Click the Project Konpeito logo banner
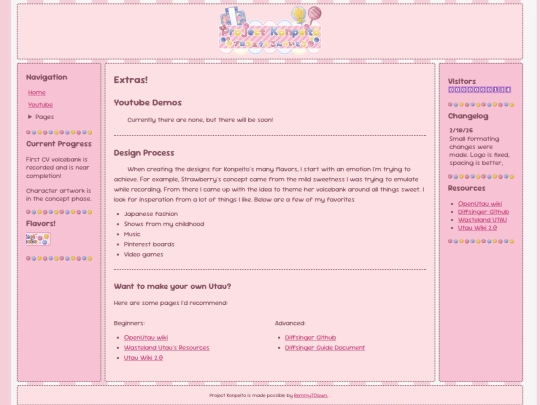 coord(270,31)
